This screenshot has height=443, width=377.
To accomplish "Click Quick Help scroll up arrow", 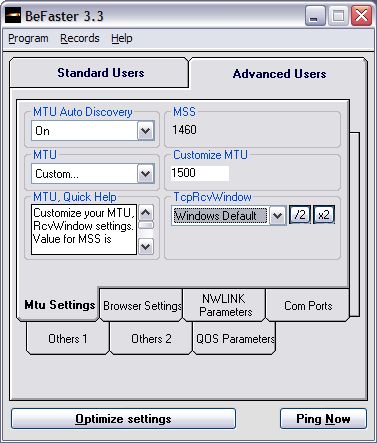I will tap(146, 213).
